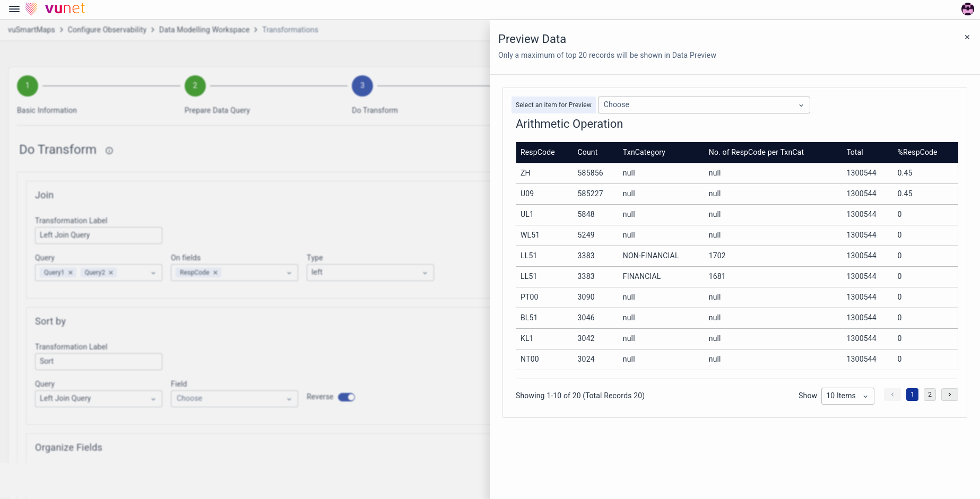Open the Sort by Field dropdown
The image size is (980, 499).
[234, 399]
